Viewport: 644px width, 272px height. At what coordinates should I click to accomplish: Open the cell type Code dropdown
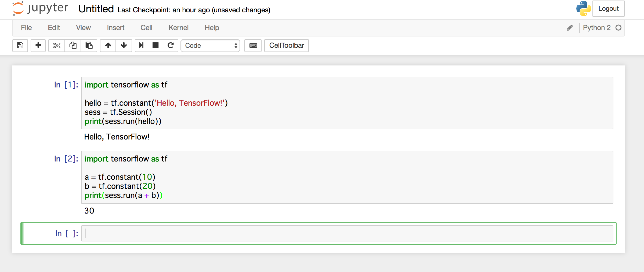click(x=210, y=45)
